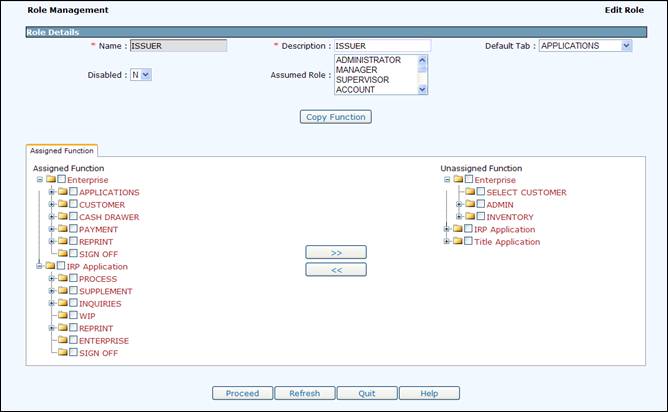This screenshot has width=668, height=412.
Task: Check the APPLICATIONS function checkbox
Action: coord(73,192)
